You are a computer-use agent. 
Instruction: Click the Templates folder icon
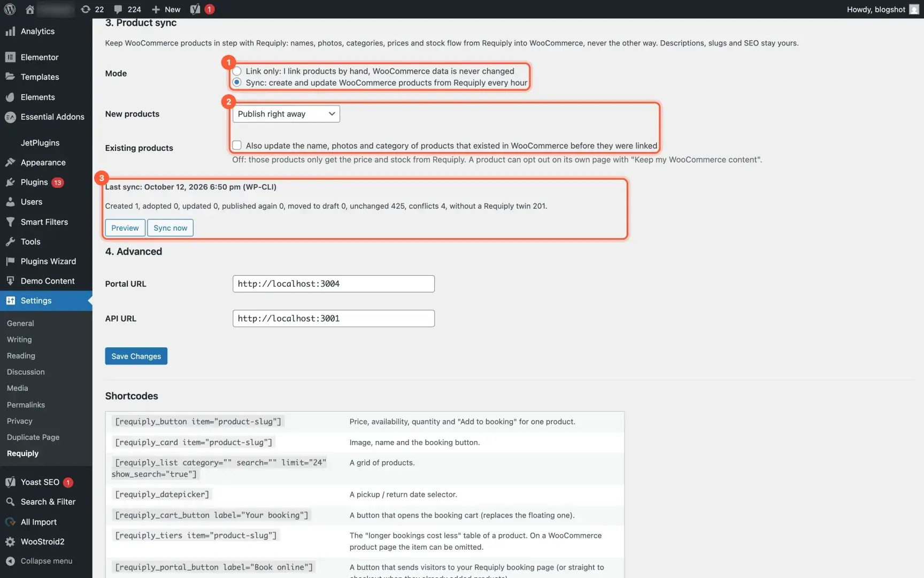tap(10, 77)
